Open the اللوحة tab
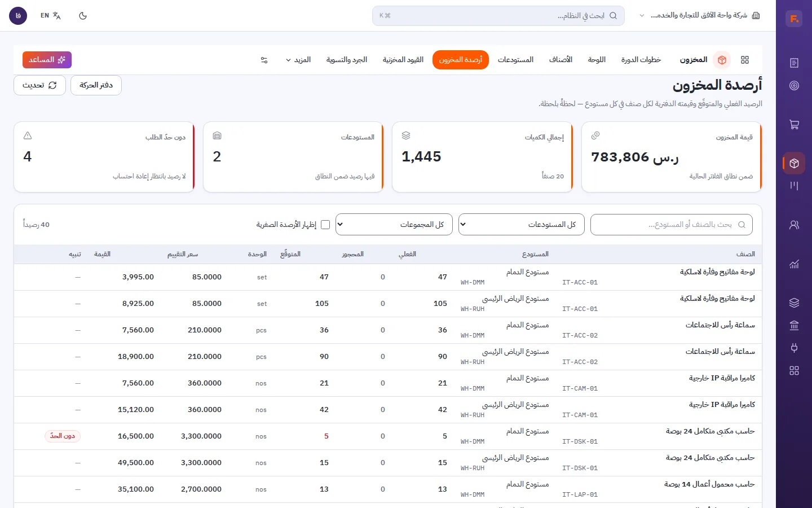 pyautogui.click(x=597, y=60)
